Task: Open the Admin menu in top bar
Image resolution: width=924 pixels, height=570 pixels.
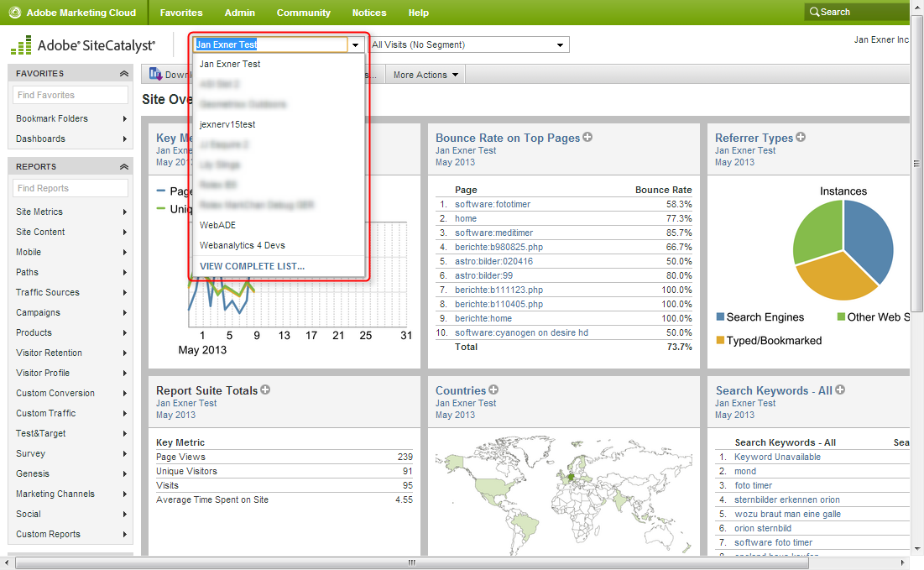Action: [x=239, y=13]
